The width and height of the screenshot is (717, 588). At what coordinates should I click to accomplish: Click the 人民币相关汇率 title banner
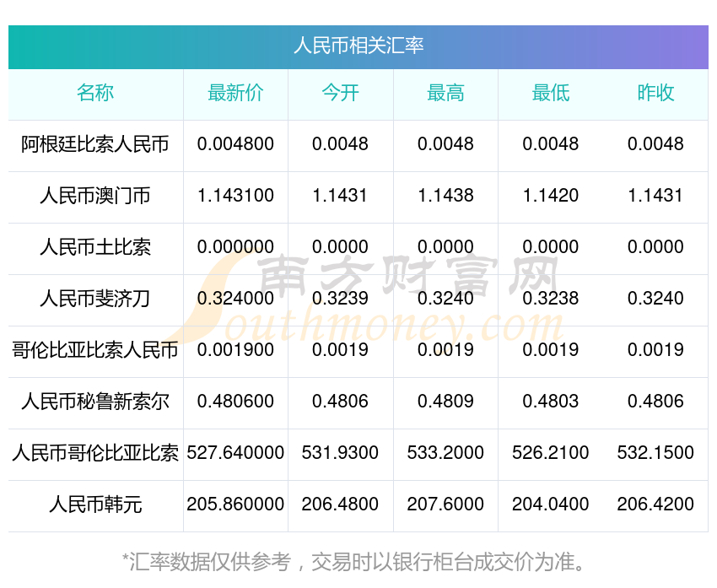pos(358,46)
